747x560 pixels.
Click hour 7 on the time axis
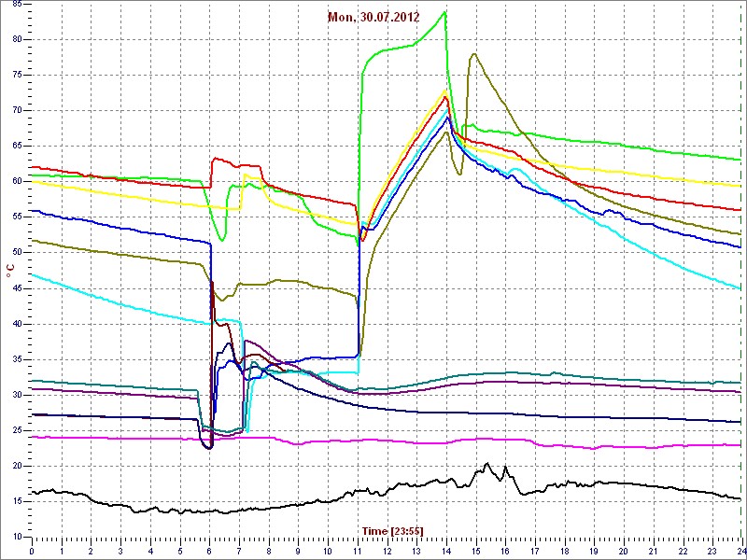coord(239,550)
